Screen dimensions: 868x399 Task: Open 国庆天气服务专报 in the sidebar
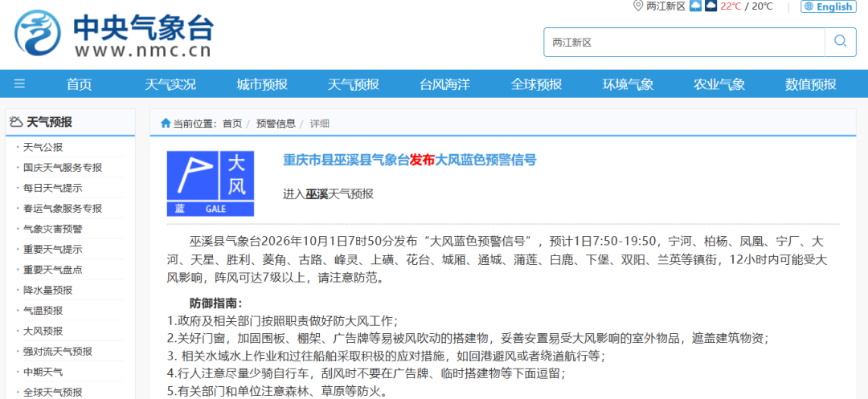click(x=63, y=168)
